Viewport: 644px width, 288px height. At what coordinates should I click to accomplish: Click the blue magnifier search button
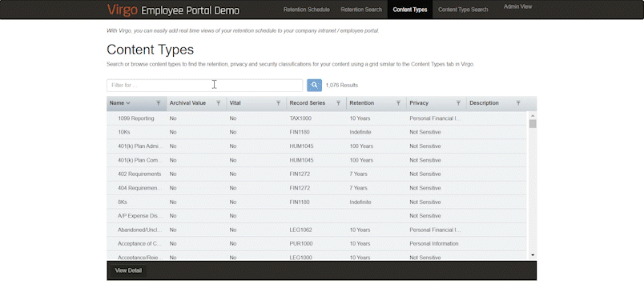click(314, 86)
